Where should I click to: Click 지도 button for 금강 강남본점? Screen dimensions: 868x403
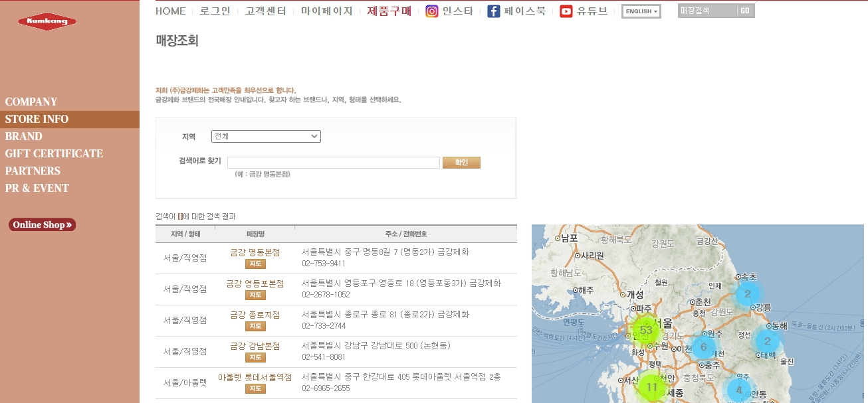[x=255, y=358]
